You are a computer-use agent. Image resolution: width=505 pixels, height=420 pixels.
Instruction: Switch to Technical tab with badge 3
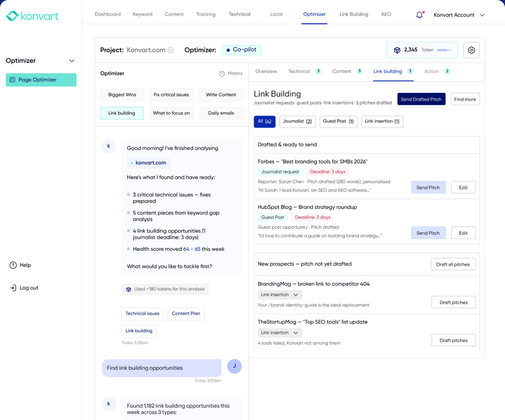coord(304,72)
